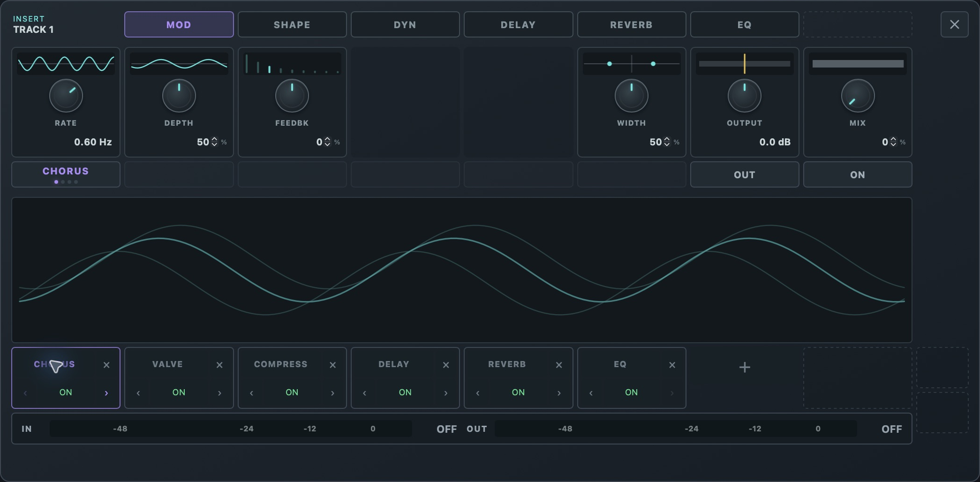Screen dimensions: 980x482
Task: Move COMPRESS slot right with arrow
Action: 332,393
